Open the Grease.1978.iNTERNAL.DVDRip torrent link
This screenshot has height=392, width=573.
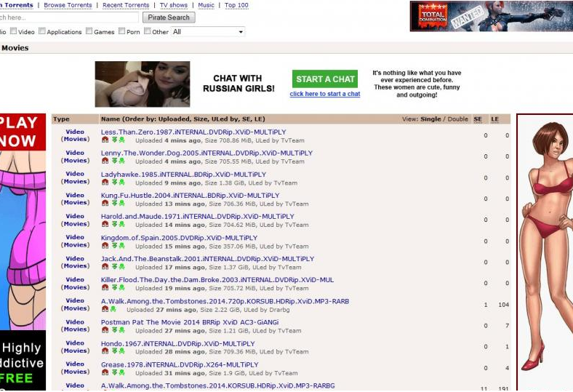click(x=179, y=364)
